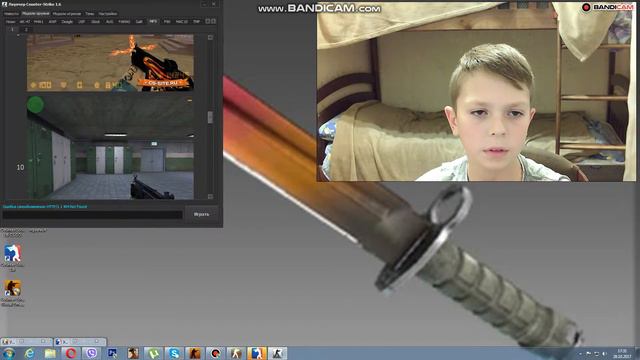
Task: Open uTorrent from the taskbar
Action: pyautogui.click(x=153, y=353)
